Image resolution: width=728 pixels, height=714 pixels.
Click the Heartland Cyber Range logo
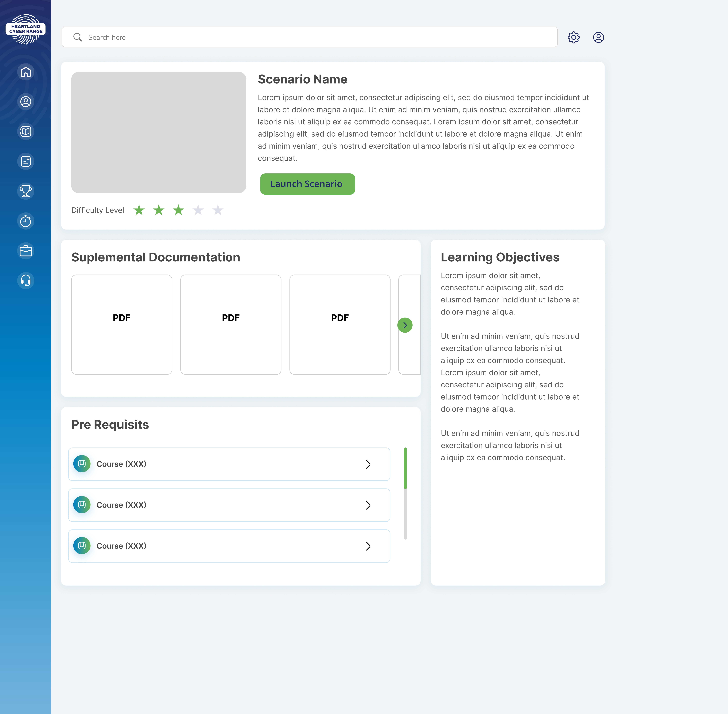(x=25, y=29)
